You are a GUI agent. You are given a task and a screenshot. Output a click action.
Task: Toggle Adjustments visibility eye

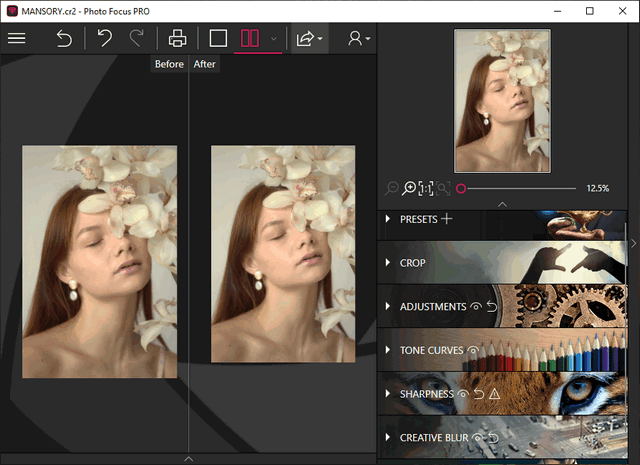[x=476, y=307]
